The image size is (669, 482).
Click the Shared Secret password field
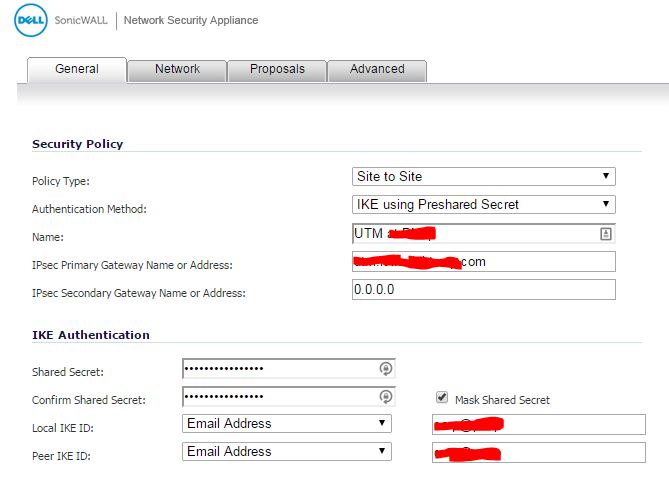click(x=289, y=369)
